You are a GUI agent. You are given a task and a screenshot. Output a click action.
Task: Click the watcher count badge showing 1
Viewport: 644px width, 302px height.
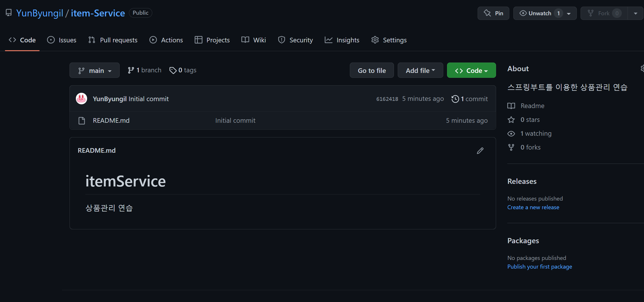point(558,13)
